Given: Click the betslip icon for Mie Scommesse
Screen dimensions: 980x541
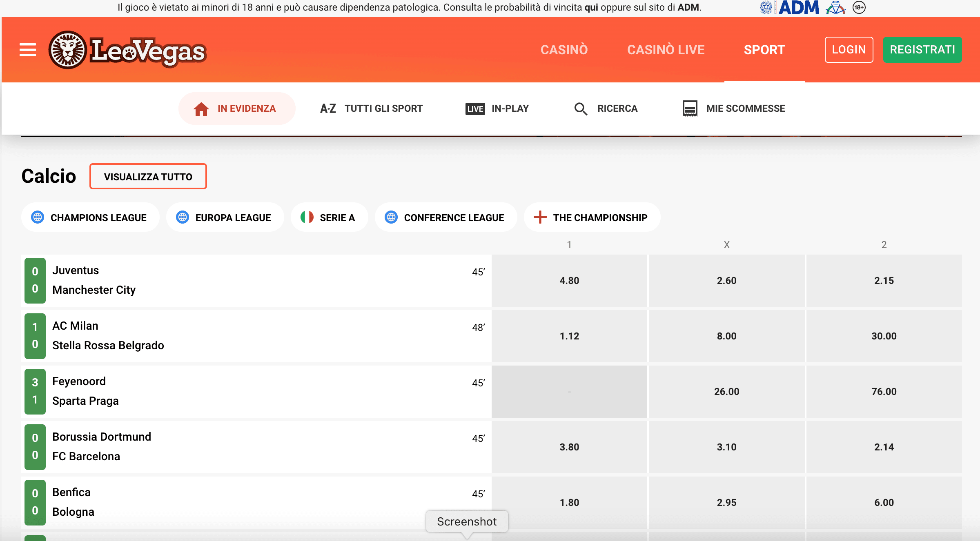Looking at the screenshot, I should tap(690, 109).
